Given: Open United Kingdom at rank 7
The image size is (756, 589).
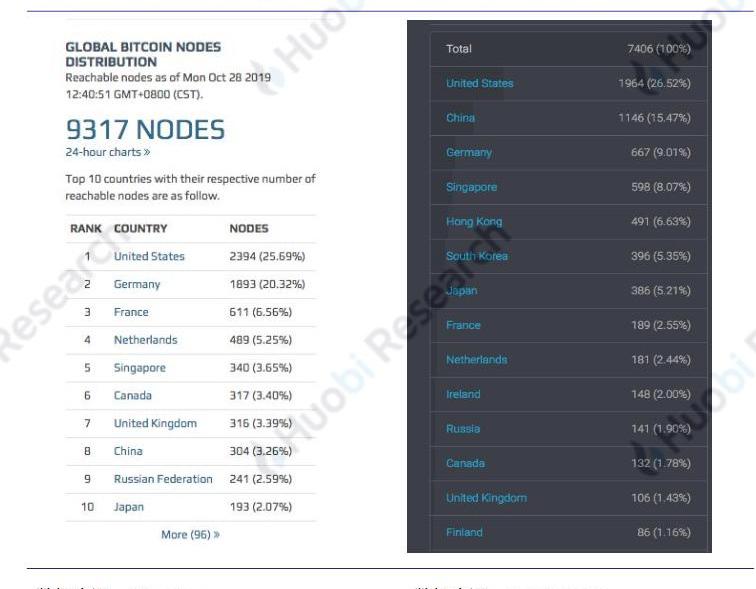Looking at the screenshot, I should click(x=155, y=423).
